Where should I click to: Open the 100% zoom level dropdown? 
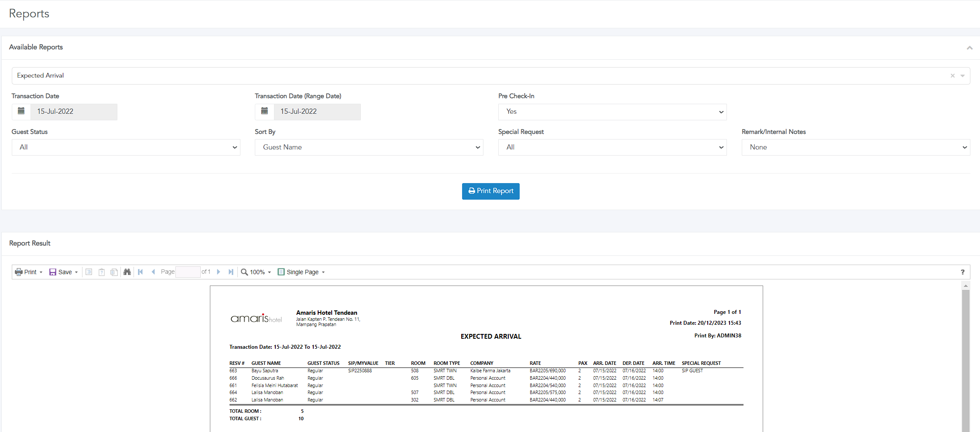pos(260,272)
